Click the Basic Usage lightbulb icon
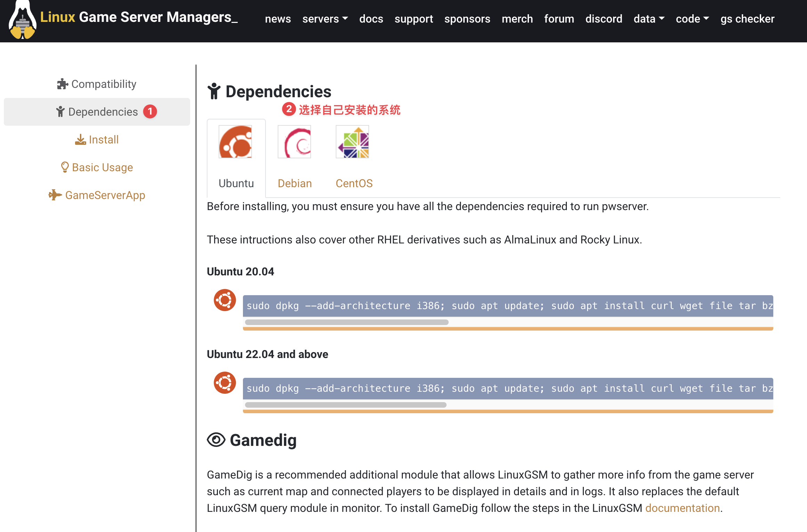 coord(65,167)
